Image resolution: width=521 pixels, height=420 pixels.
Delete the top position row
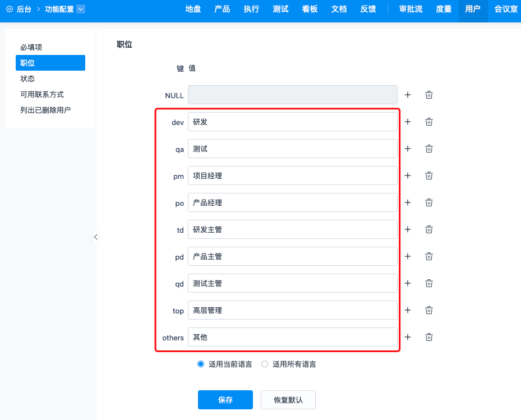click(x=429, y=310)
